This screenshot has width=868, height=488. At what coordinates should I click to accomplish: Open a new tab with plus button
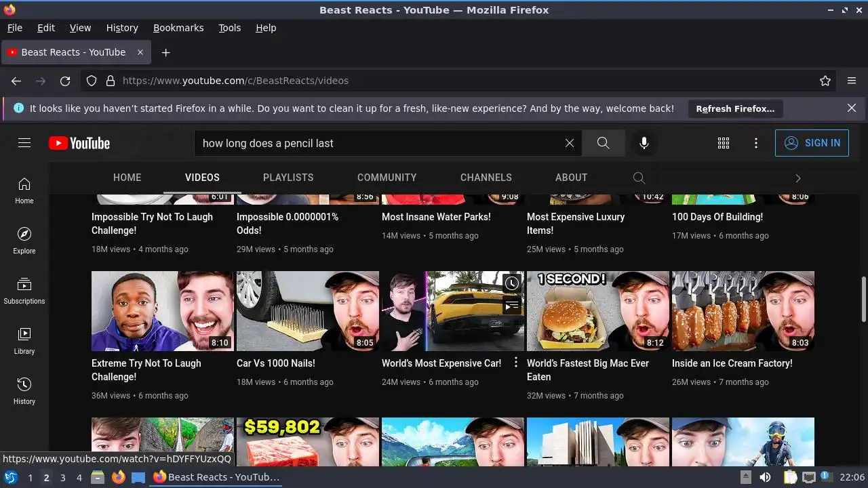pos(165,52)
